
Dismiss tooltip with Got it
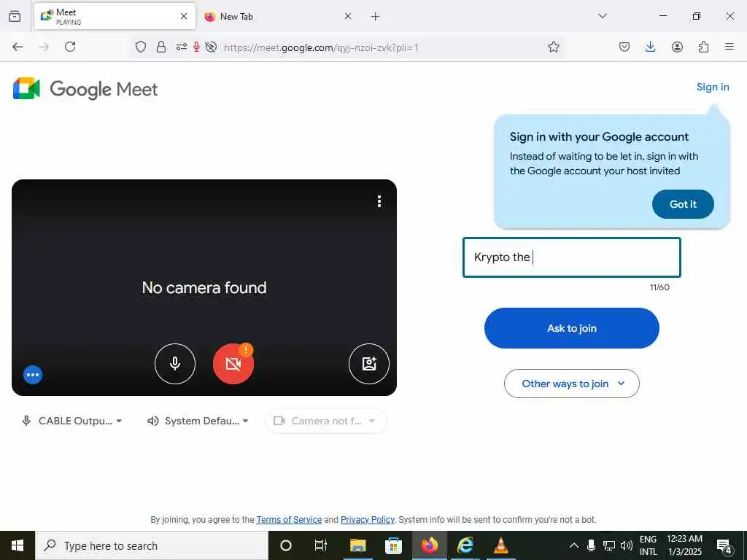683,204
